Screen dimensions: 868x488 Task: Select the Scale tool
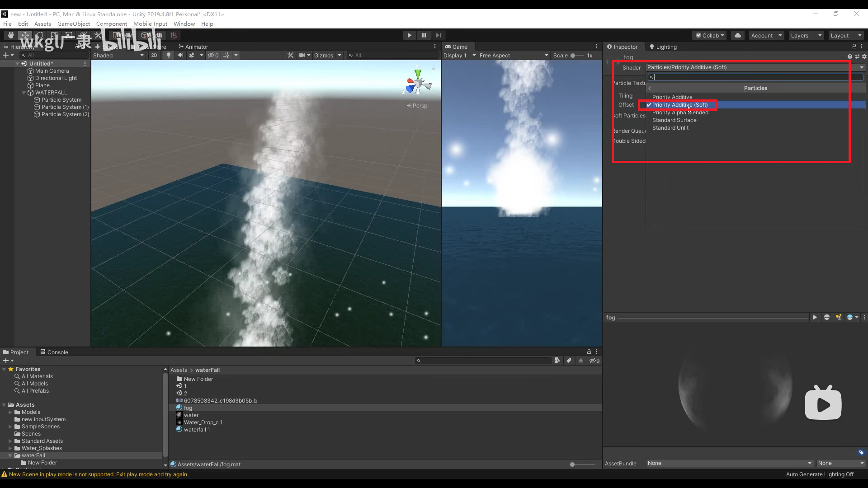pos(55,35)
